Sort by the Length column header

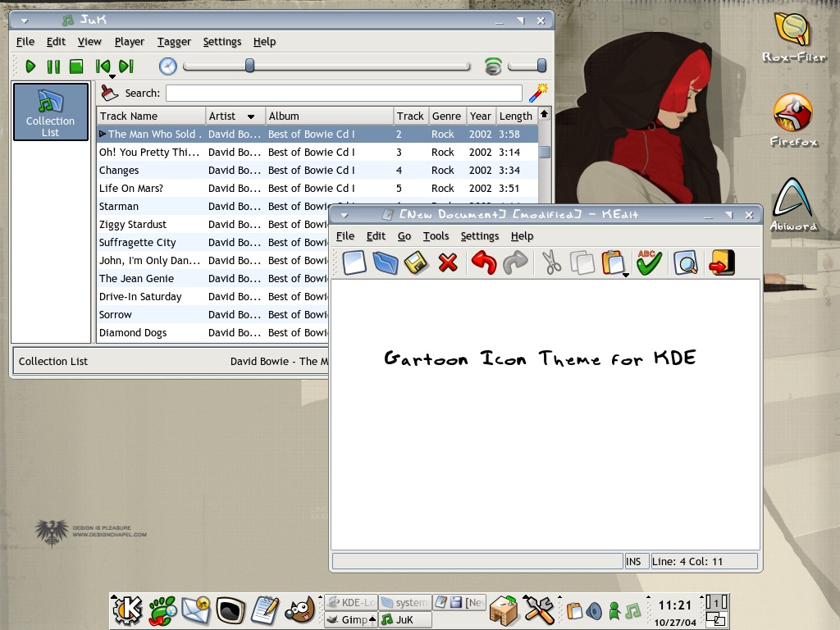pos(515,116)
